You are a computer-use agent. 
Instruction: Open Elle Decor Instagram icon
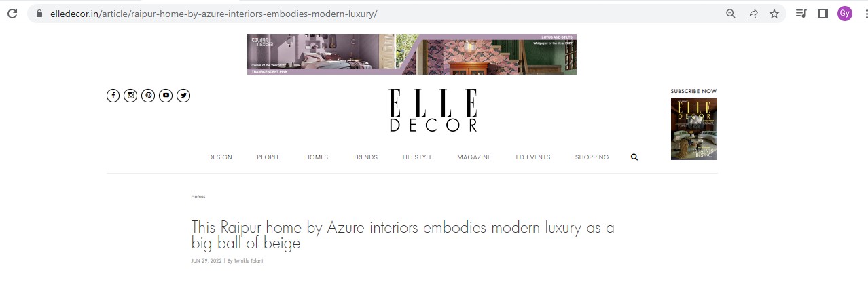130,96
